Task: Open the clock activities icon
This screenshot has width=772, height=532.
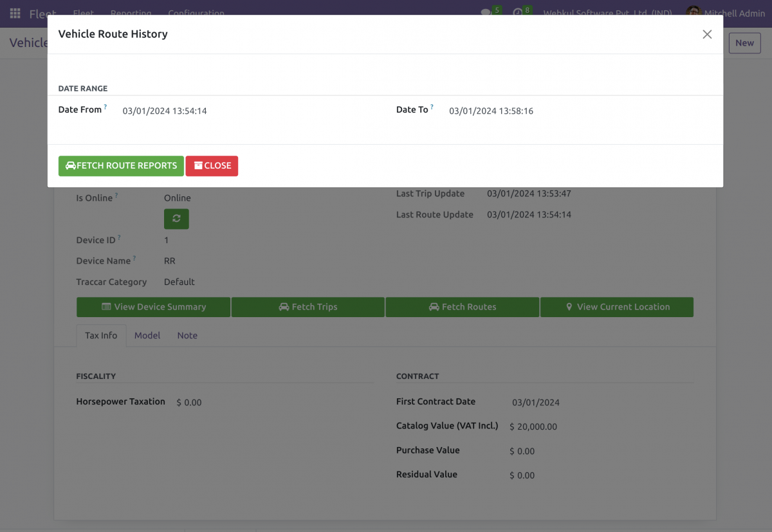Action: 518,13
